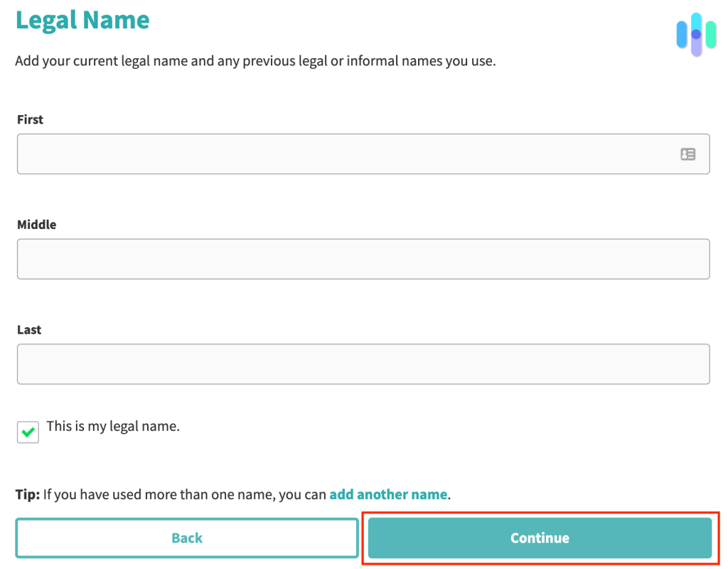The height and width of the screenshot is (569, 728).
Task: Continue to the next step
Action: click(x=539, y=538)
